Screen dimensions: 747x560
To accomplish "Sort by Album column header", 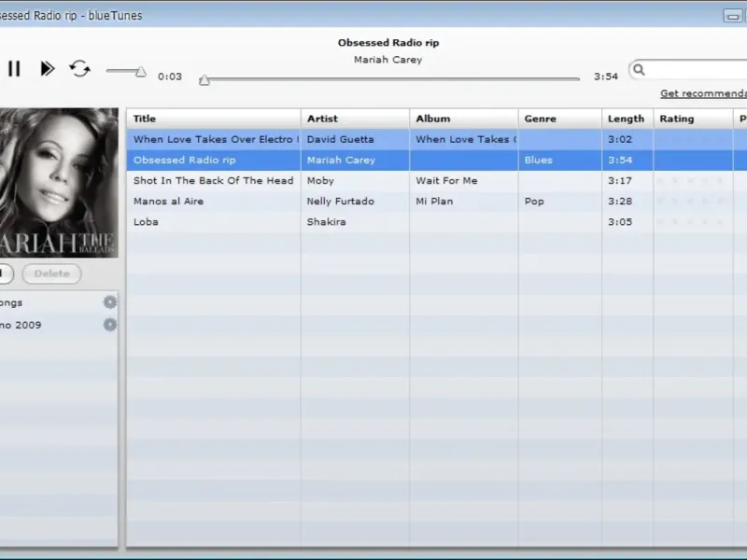I will (x=463, y=119).
